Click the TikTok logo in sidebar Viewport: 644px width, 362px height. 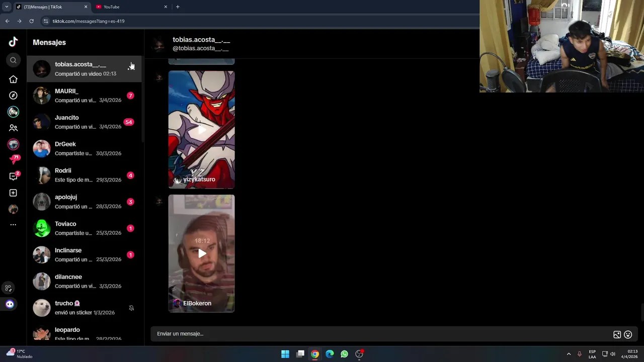pos(13,42)
